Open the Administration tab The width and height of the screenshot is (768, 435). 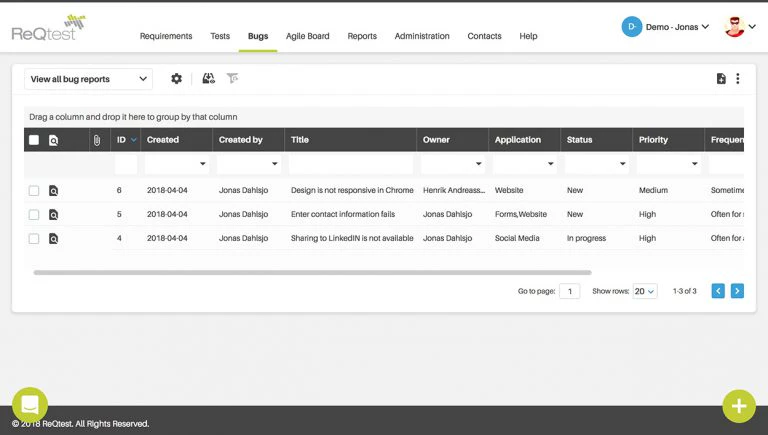pyautogui.click(x=422, y=36)
